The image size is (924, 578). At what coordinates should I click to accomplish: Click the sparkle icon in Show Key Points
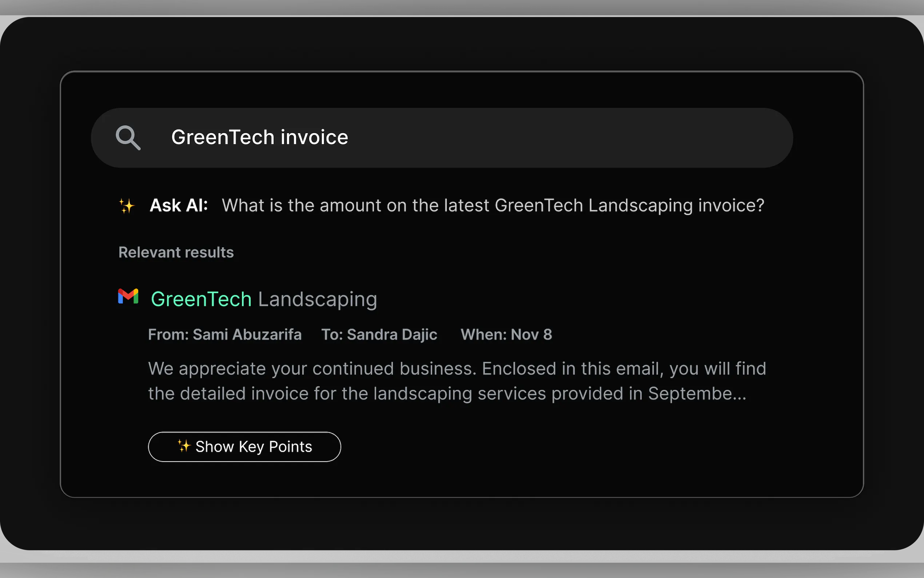pos(184,446)
